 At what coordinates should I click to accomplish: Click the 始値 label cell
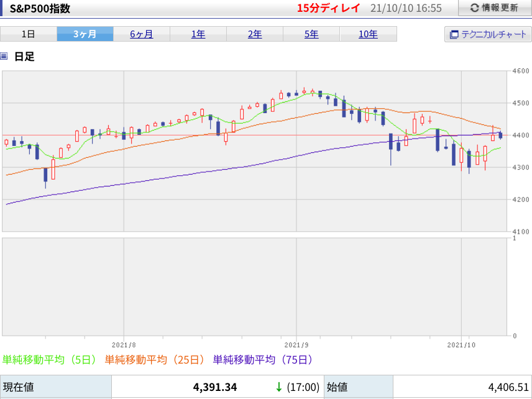point(359,387)
